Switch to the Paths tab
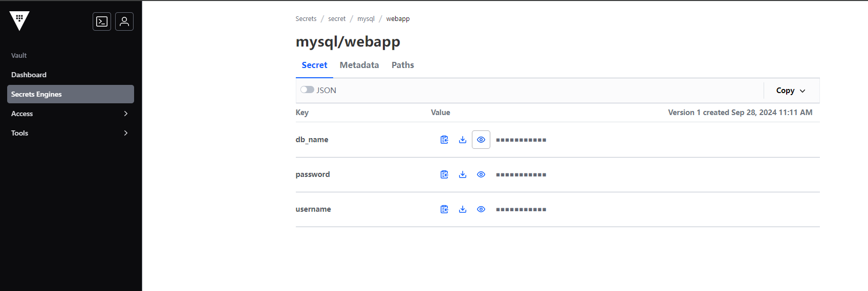The image size is (868, 291). point(403,65)
